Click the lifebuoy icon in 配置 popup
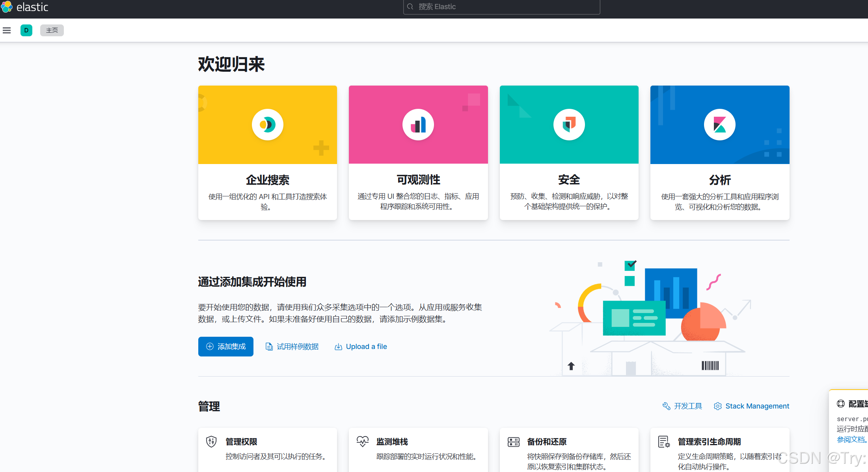The height and width of the screenshot is (472, 868). tap(841, 403)
